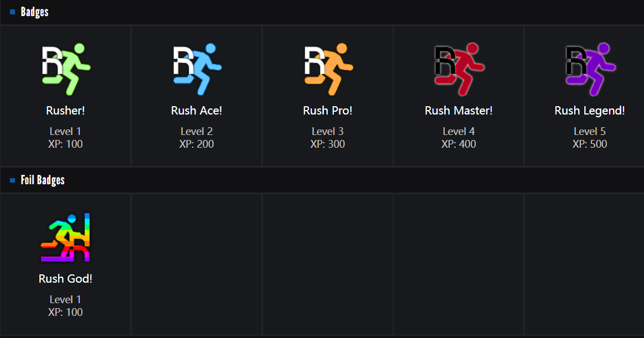Select the purple Rush Legend! badge icon
Image resolution: width=644 pixels, height=338 pixels.
coord(590,69)
